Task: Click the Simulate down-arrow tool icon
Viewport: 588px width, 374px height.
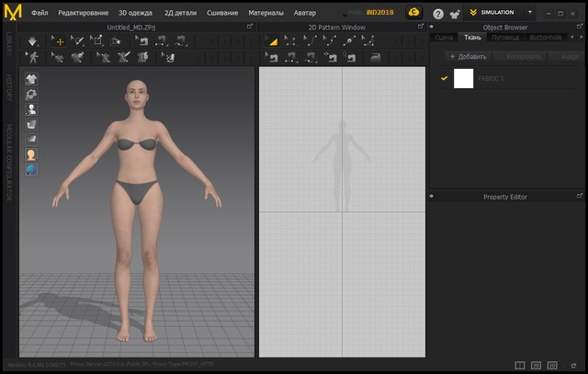Action: click(33, 41)
